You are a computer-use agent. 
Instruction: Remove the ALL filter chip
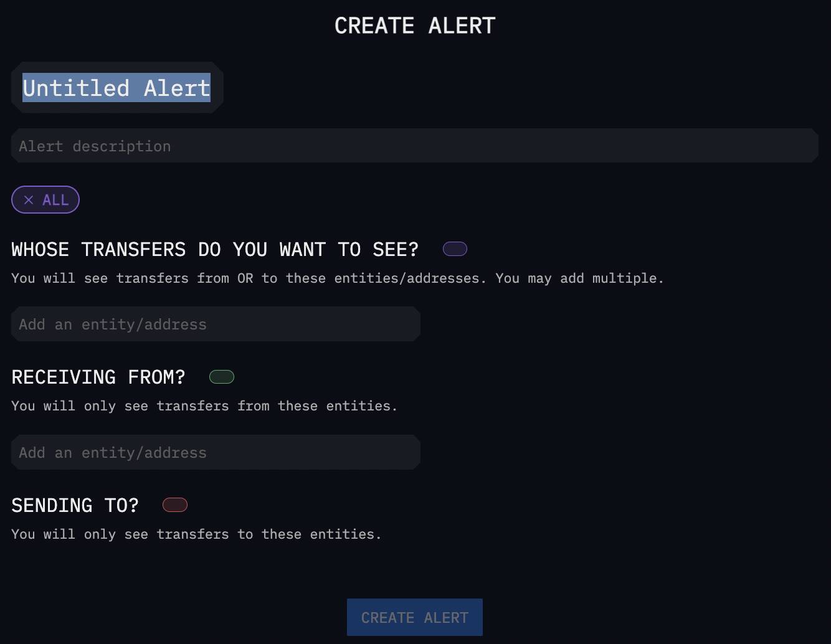point(29,200)
